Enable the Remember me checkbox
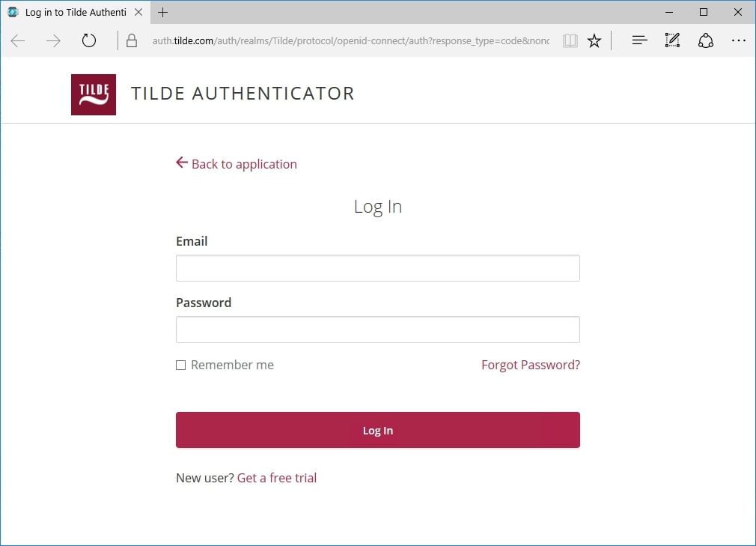Viewport: 756px width, 546px height. coord(180,365)
